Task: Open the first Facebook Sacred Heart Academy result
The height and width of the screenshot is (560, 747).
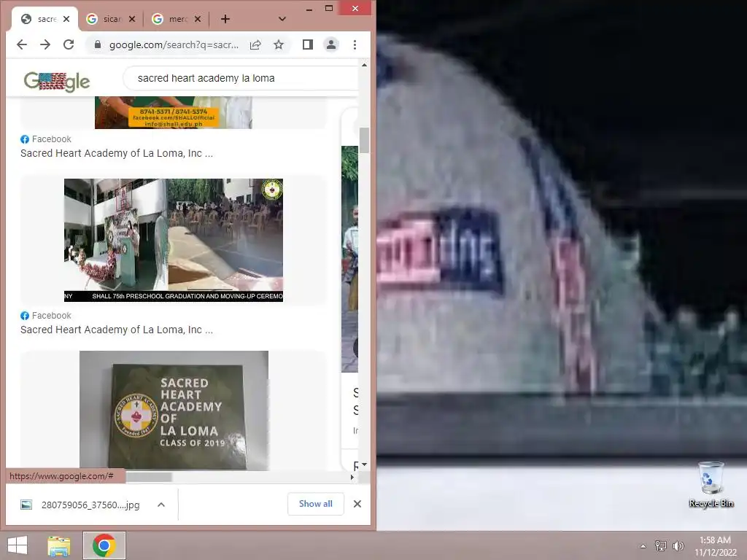Action: 117,153
